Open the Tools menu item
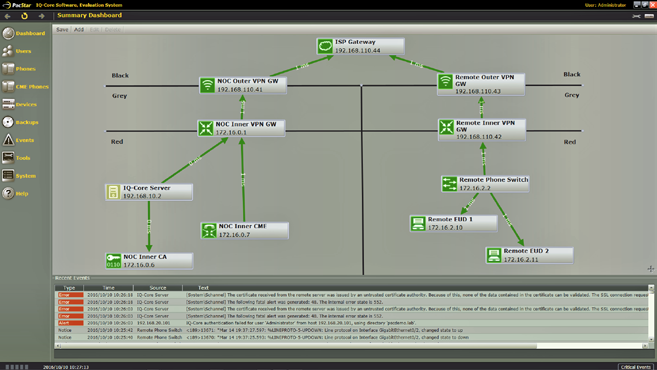This screenshot has height=370, width=657. click(23, 158)
